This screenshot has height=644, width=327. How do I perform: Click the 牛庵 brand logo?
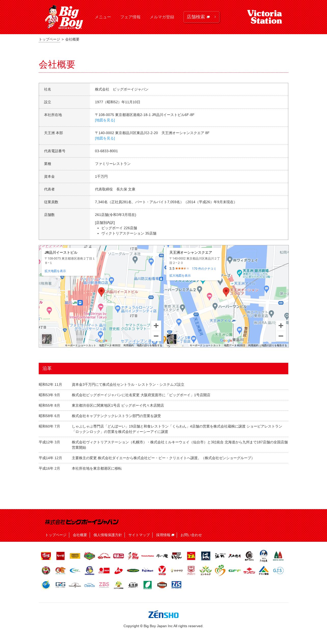click(162, 556)
